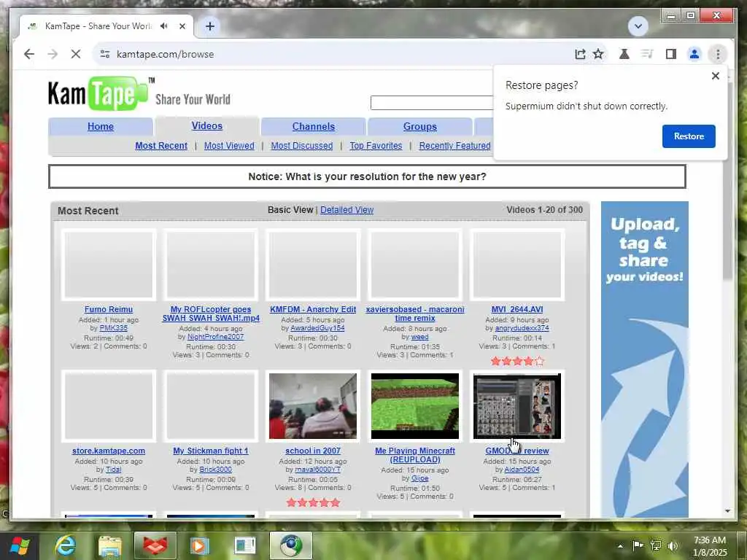Open the Groups tab

(419, 127)
